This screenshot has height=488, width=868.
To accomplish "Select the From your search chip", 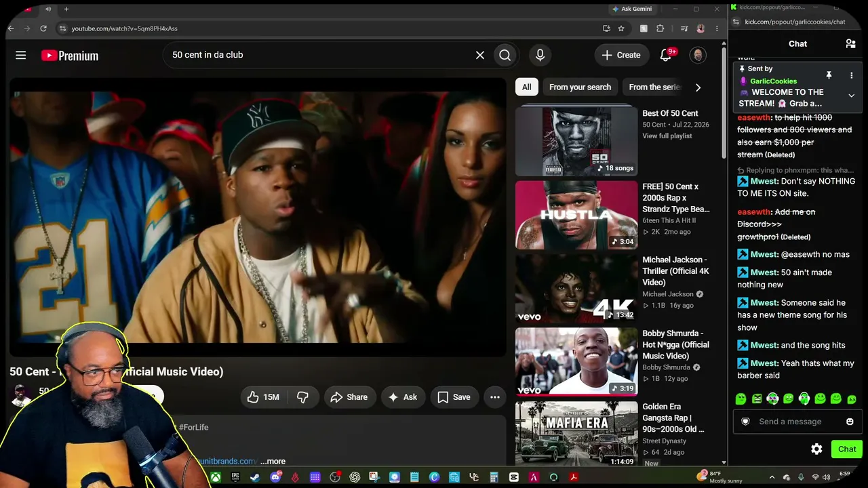I will click(580, 87).
